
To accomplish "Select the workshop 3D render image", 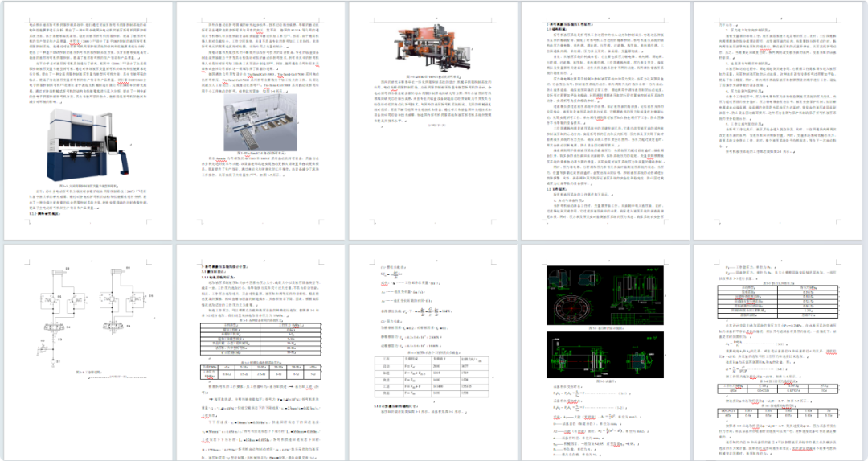I will click(260, 123).
